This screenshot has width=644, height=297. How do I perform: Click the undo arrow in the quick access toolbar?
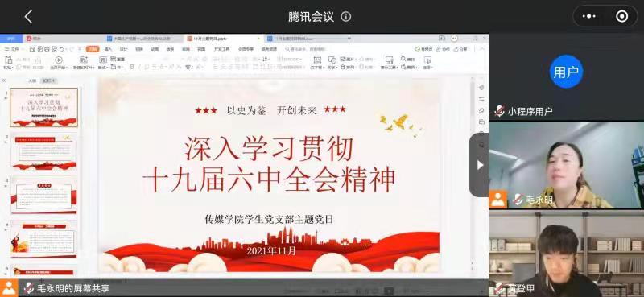(61, 49)
